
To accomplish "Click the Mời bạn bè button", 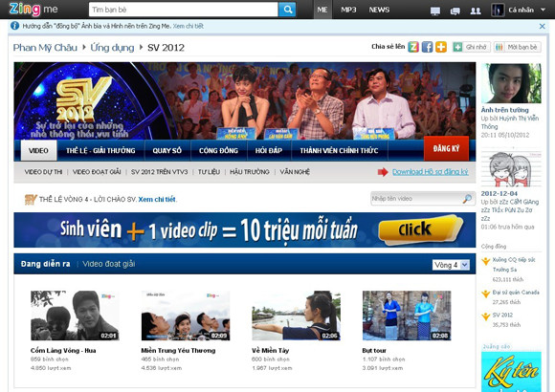I will pyautogui.click(x=517, y=47).
